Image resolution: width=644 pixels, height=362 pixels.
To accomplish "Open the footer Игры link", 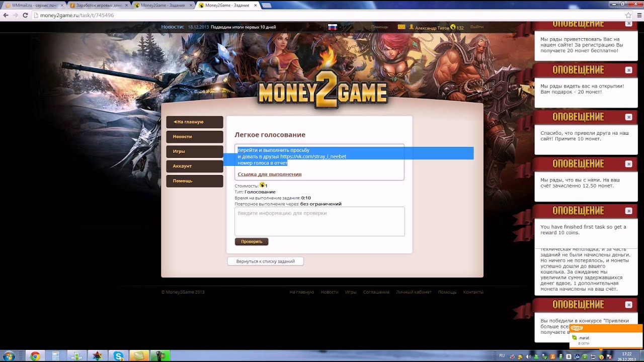I will coord(351,292).
